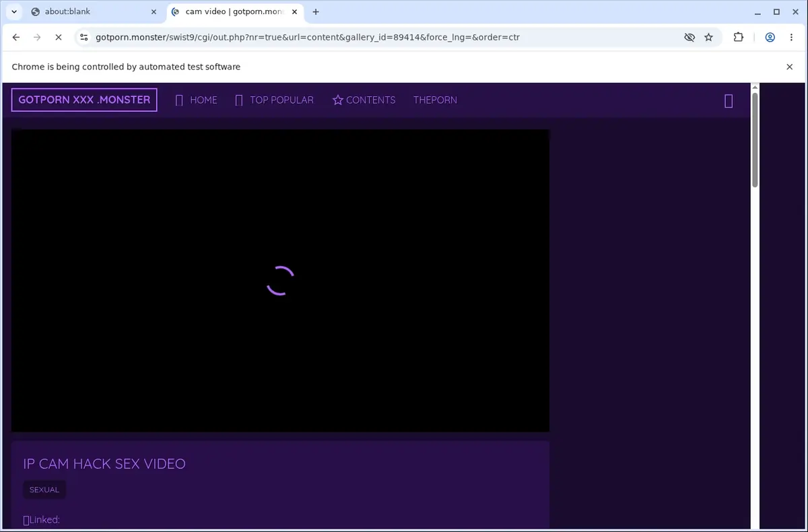The image size is (808, 532).
Task: Select the SEXUAL tag button
Action: point(44,490)
